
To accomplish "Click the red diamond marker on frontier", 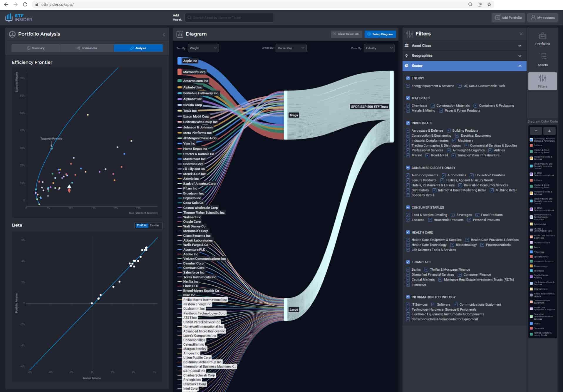I will (x=69, y=190).
